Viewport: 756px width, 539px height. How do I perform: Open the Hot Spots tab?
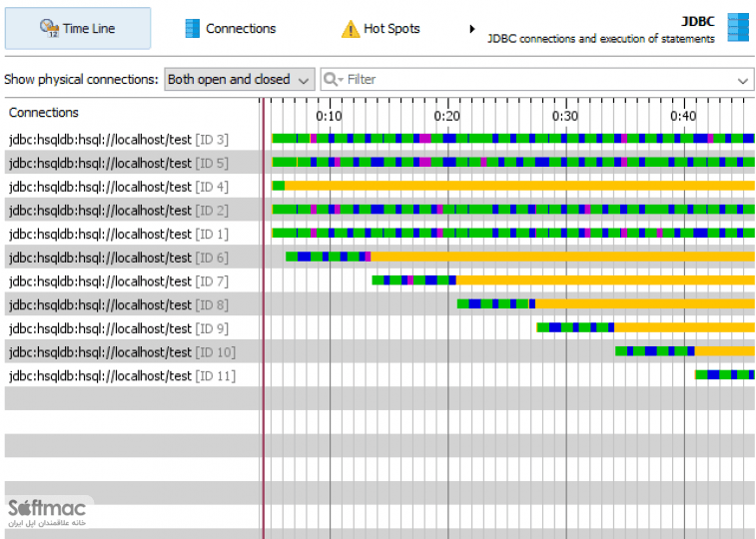(x=380, y=28)
